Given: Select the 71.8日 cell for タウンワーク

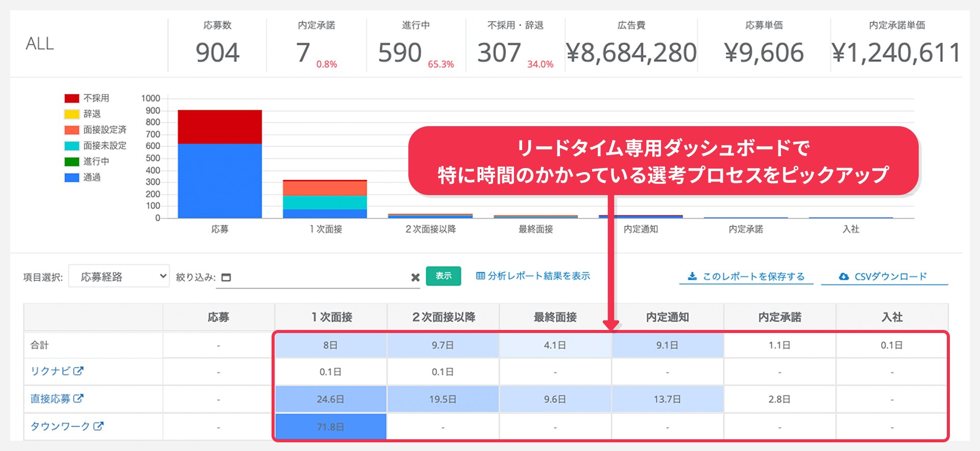Looking at the screenshot, I should 330,426.
